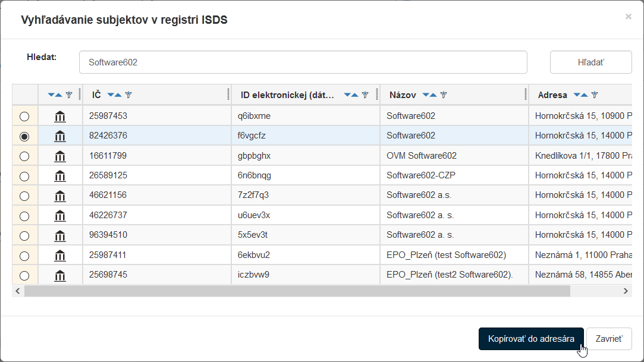
Task: Select the radio button for IČ 25987453
Action: tap(24, 117)
